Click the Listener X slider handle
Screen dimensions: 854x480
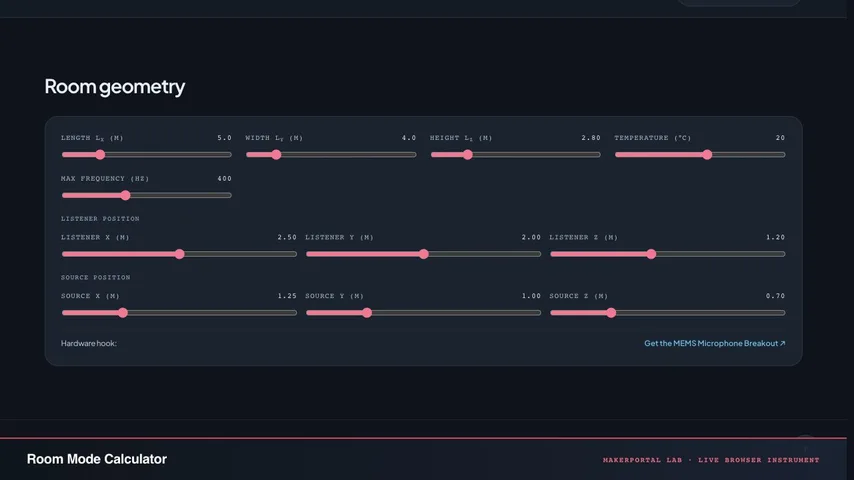click(180, 254)
